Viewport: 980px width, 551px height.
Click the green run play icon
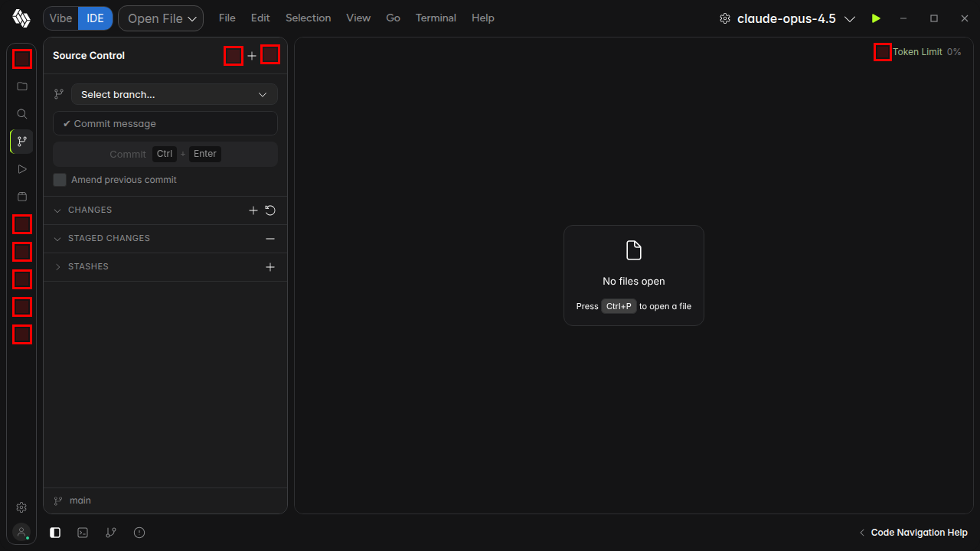point(876,18)
